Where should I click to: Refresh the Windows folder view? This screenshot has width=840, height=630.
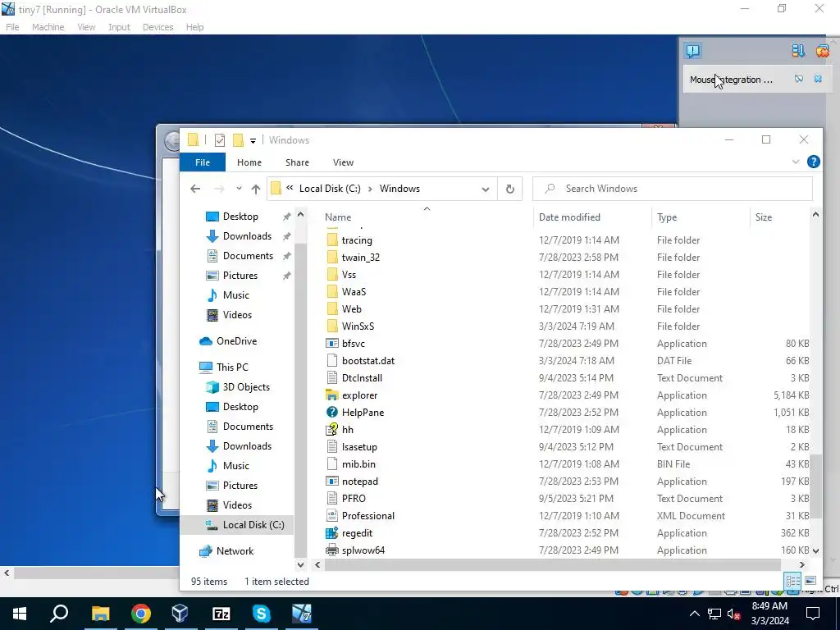[510, 189]
